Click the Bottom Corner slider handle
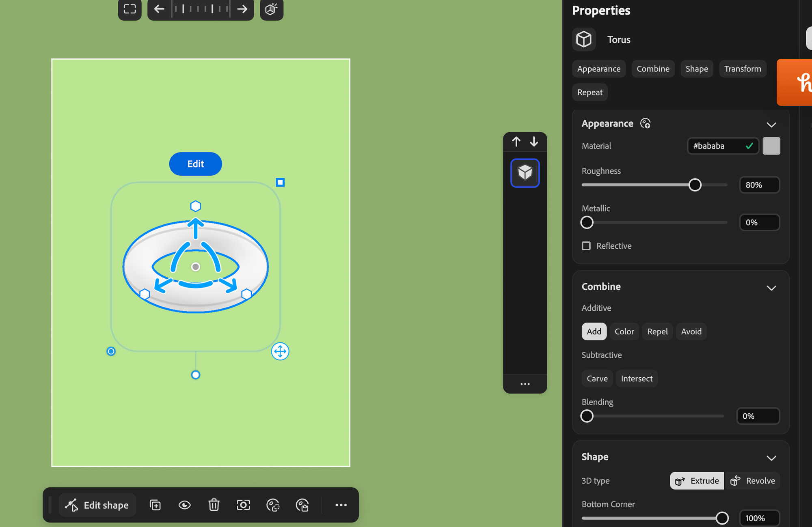This screenshot has width=812, height=527. 722,518
